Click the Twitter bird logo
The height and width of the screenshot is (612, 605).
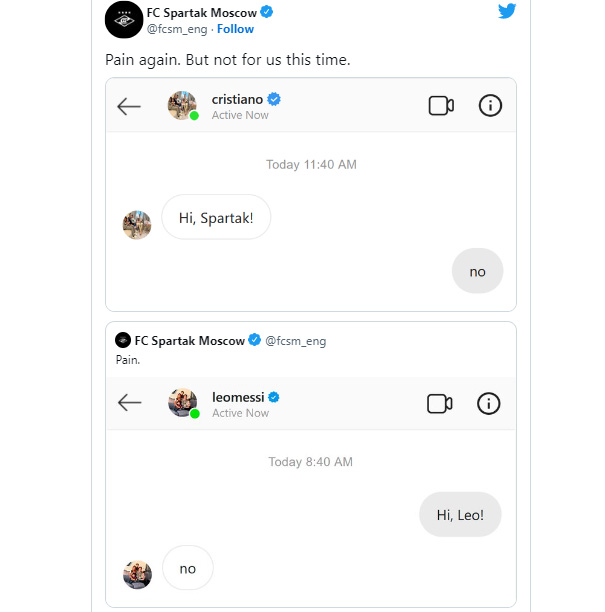(x=507, y=11)
